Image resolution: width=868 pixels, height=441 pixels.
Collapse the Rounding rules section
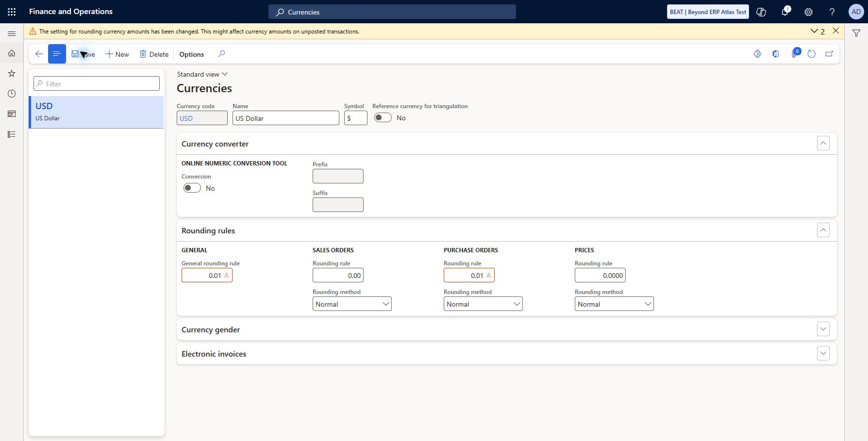pyautogui.click(x=823, y=230)
